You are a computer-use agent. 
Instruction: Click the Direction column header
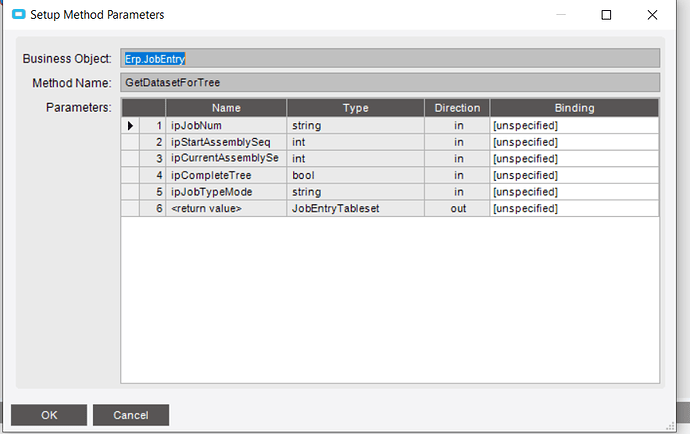[457, 108]
